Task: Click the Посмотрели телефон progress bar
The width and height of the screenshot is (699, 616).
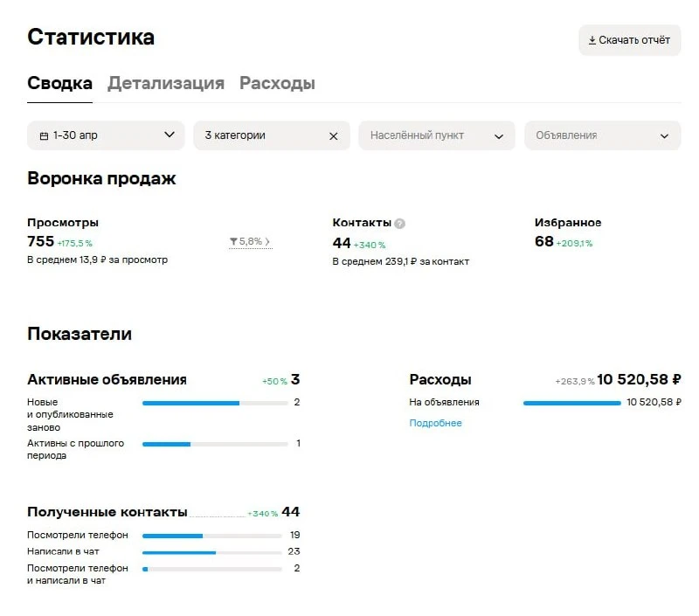Action: click(212, 536)
